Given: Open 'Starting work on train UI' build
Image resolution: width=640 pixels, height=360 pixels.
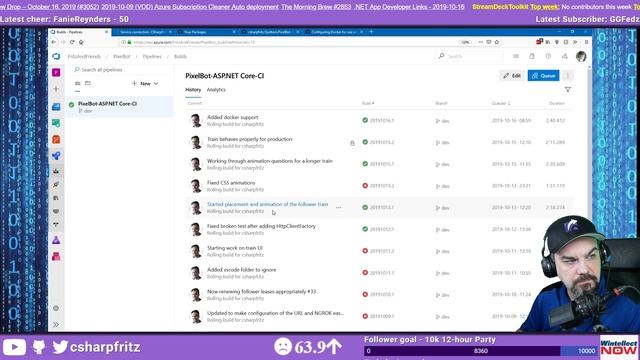Looking at the screenshot, I should click(235, 248).
